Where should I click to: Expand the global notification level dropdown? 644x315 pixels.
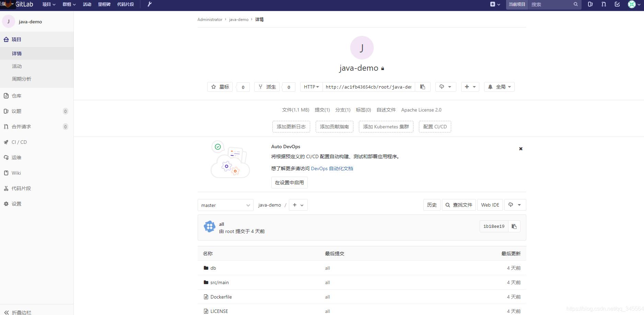point(499,87)
